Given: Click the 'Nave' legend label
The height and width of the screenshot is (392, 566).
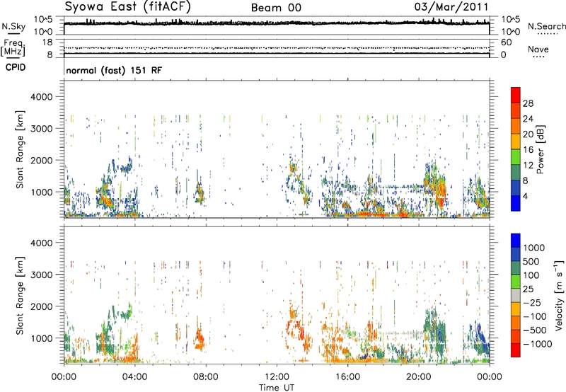Looking at the screenshot, I should [x=538, y=49].
